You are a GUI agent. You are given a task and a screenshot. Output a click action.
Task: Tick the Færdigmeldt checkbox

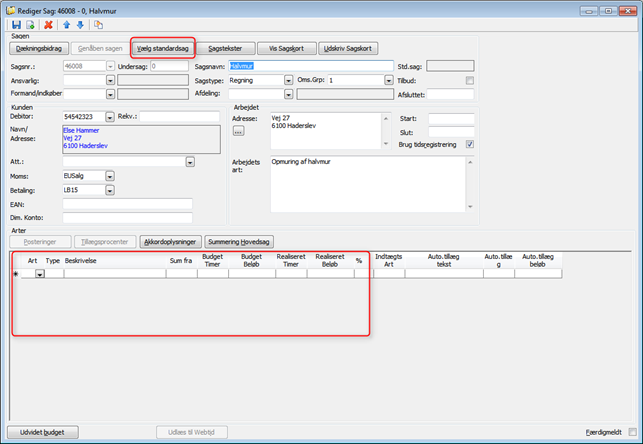tap(632, 432)
